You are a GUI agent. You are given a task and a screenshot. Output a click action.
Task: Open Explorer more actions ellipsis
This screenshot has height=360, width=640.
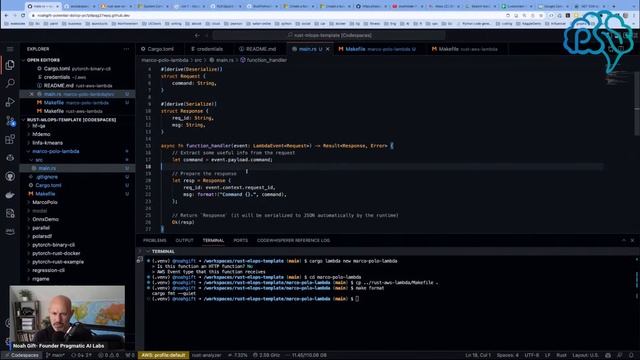coord(127,49)
